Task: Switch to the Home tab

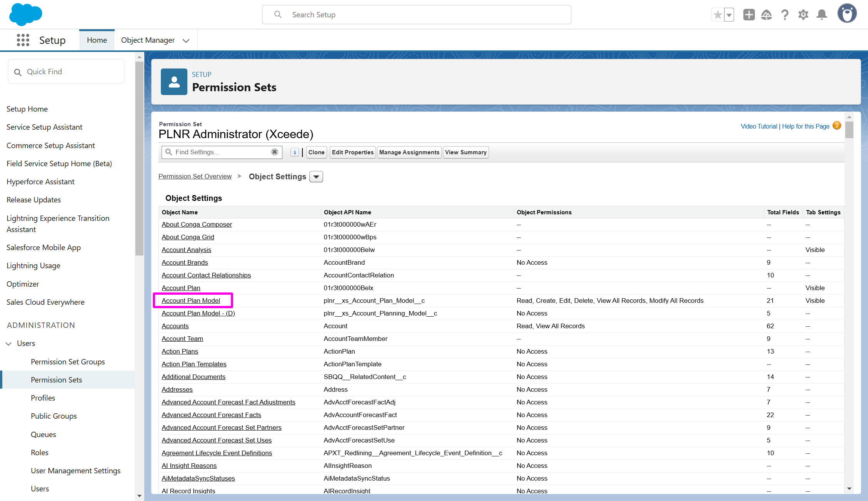Action: pyautogui.click(x=97, y=40)
